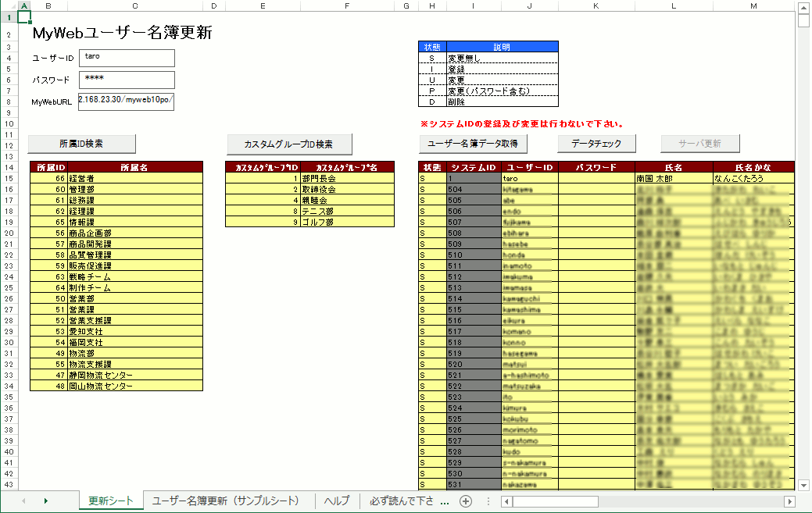Click the 削除 legend cell
Viewport: 812px width, 513px height.
503,102
